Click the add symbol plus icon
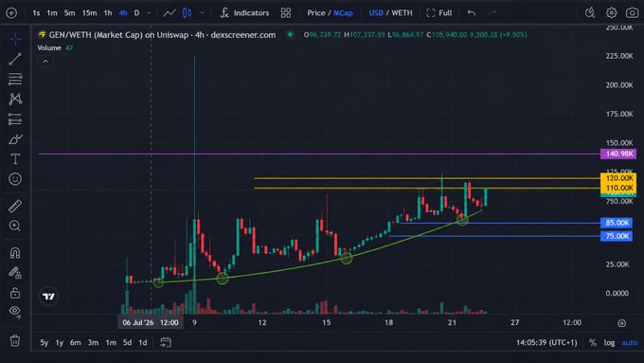The width and height of the screenshot is (644, 363). click(11, 13)
